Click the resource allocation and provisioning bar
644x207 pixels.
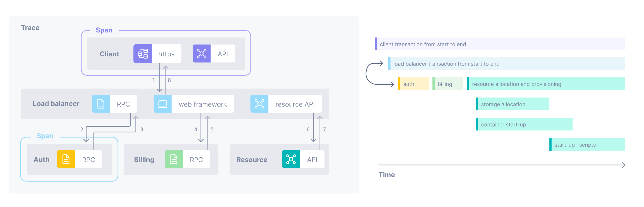pos(546,84)
